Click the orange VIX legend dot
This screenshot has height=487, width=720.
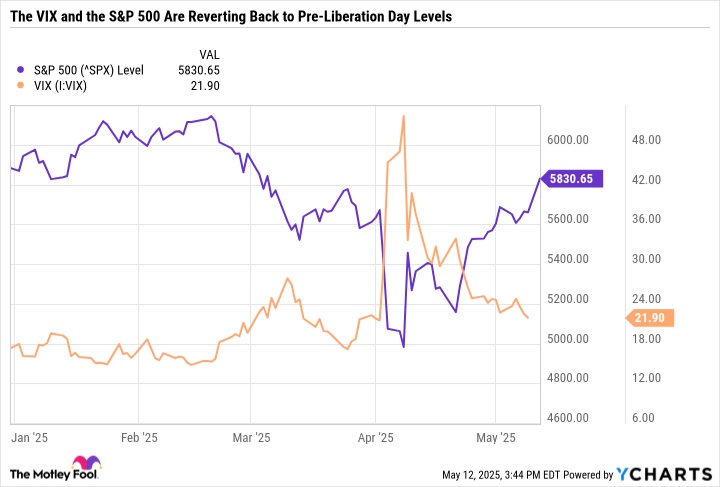(22, 86)
